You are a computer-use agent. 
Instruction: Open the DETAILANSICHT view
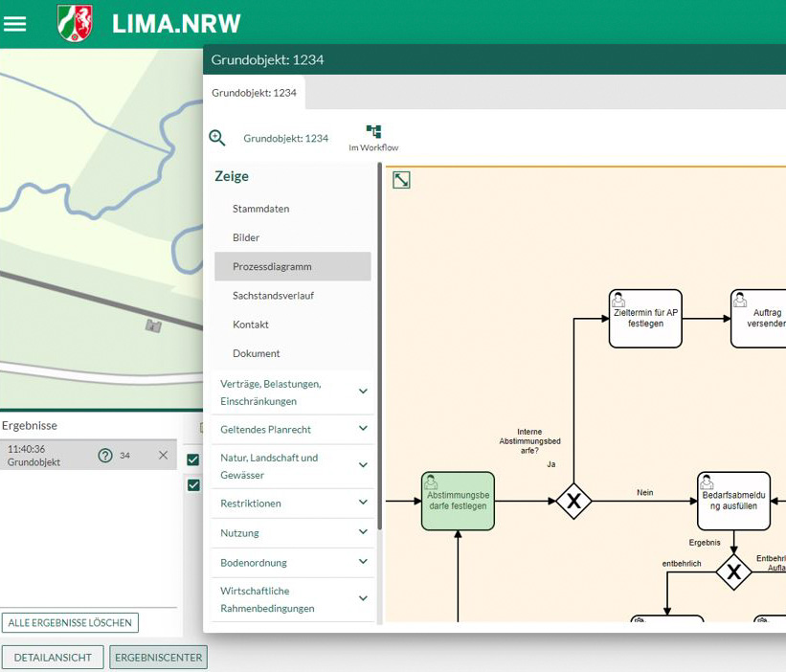(x=53, y=658)
